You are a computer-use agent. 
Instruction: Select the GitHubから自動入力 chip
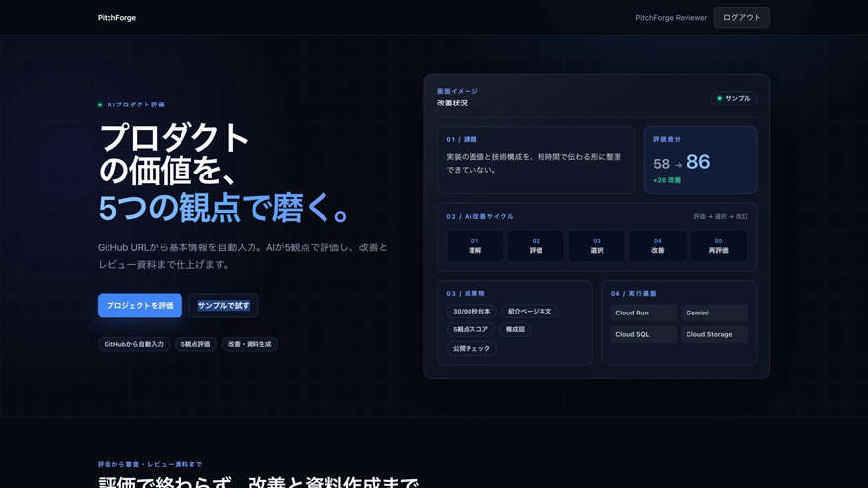click(134, 344)
